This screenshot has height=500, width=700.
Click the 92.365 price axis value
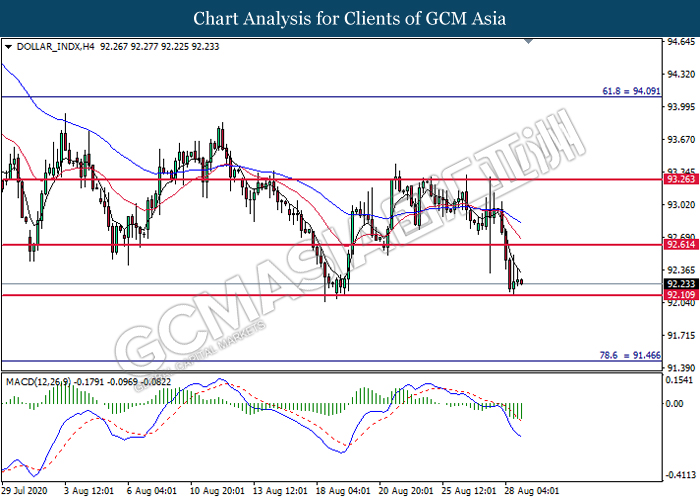point(681,270)
